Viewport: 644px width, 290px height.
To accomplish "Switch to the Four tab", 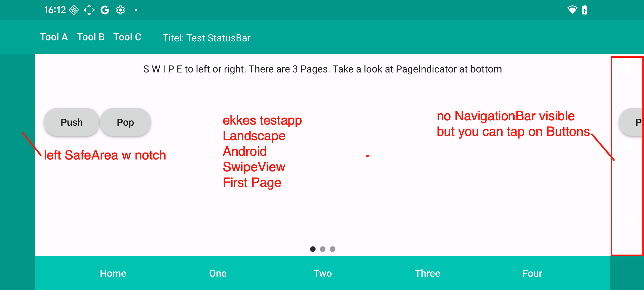I will [x=532, y=273].
